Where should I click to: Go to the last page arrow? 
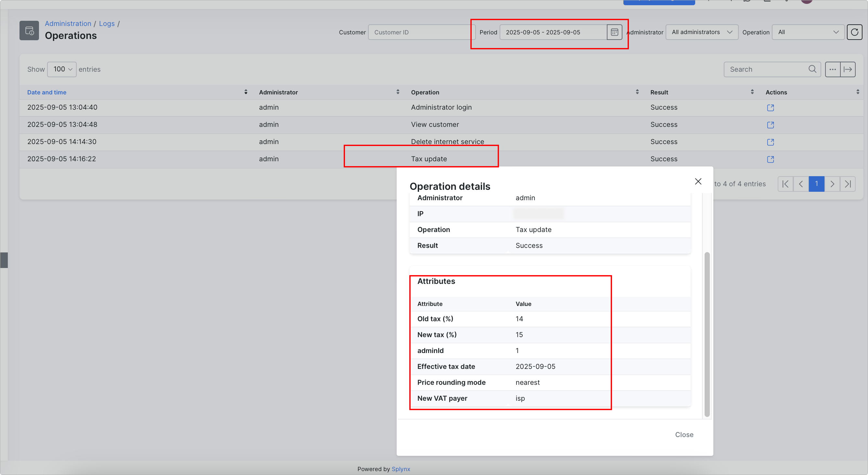(848, 184)
